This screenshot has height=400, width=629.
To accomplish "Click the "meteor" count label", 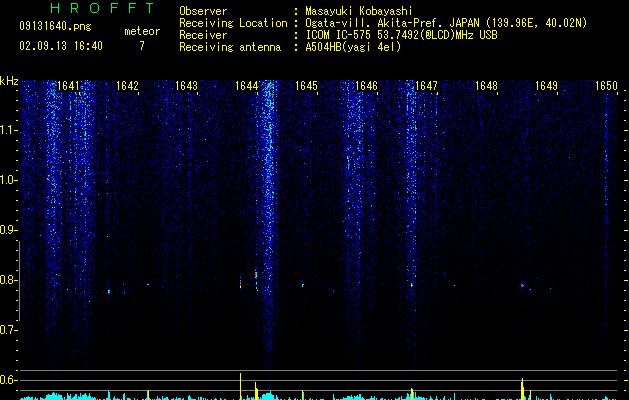I will (142, 31).
